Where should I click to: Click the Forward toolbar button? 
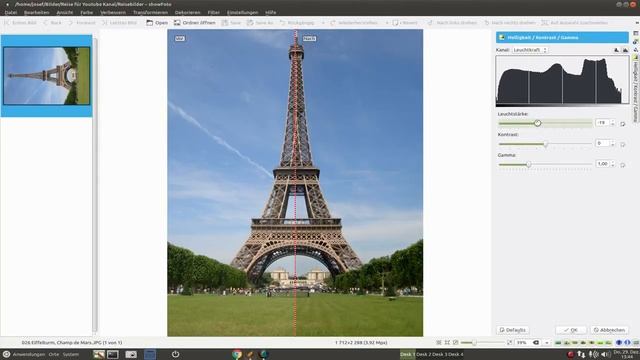click(x=82, y=23)
